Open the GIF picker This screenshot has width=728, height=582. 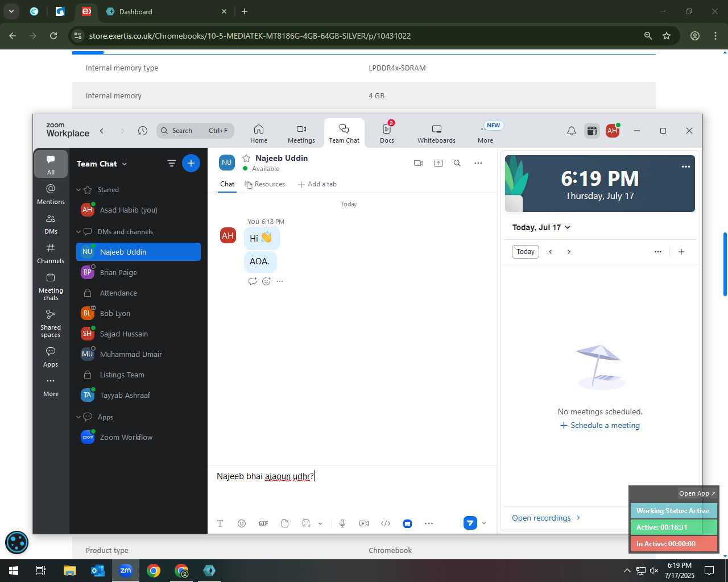[263, 523]
